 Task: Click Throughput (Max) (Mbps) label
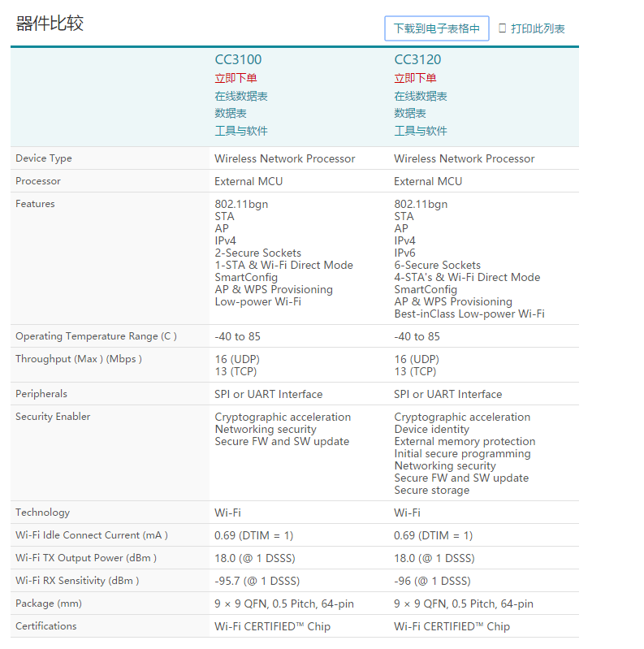tap(79, 359)
